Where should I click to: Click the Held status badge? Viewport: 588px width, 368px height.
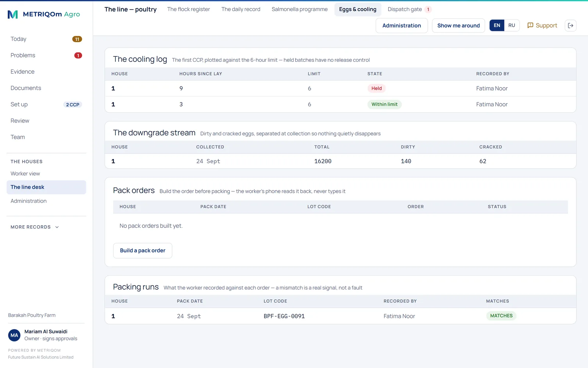tap(376, 88)
